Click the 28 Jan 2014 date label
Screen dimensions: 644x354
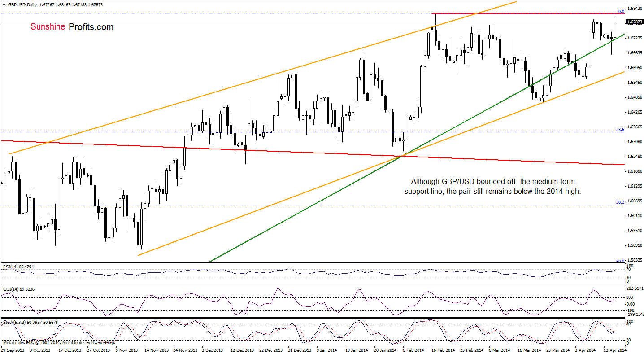(385, 350)
